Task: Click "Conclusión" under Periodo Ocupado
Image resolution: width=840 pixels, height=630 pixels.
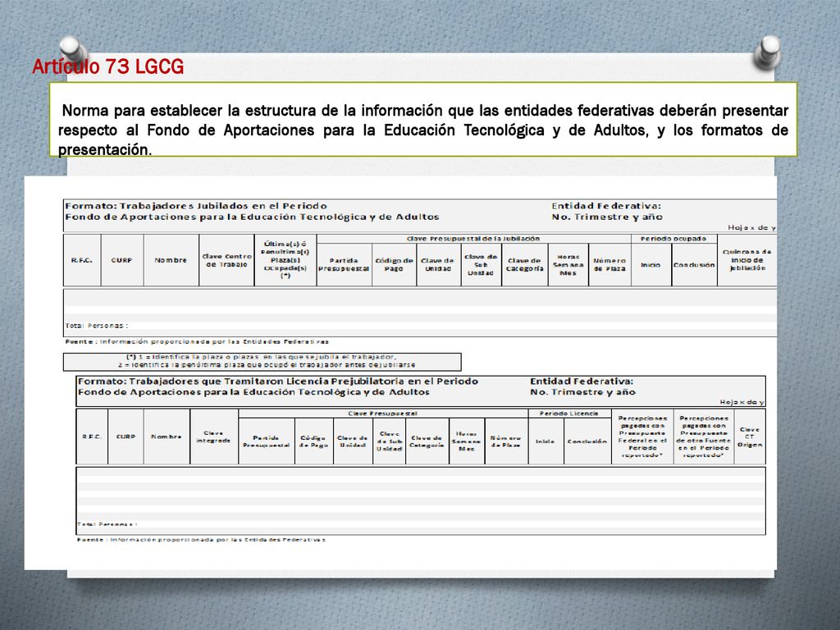Action: click(694, 265)
